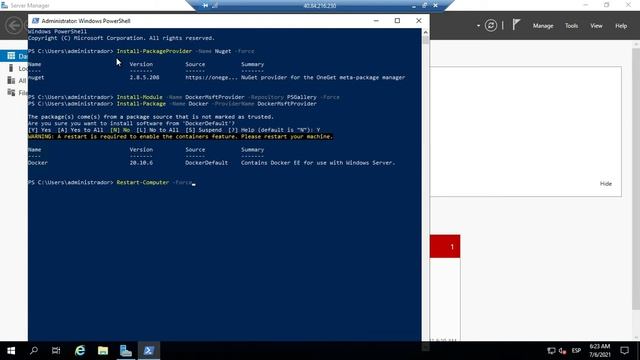This screenshot has width=640, height=360.
Task: Switch to Server Manager via taskbar icon
Action: tap(126, 351)
